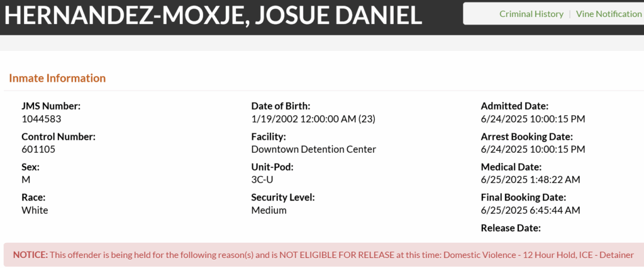This screenshot has width=644, height=268.
Task: Click the Final Booking Date timestamp value
Action: click(x=530, y=211)
